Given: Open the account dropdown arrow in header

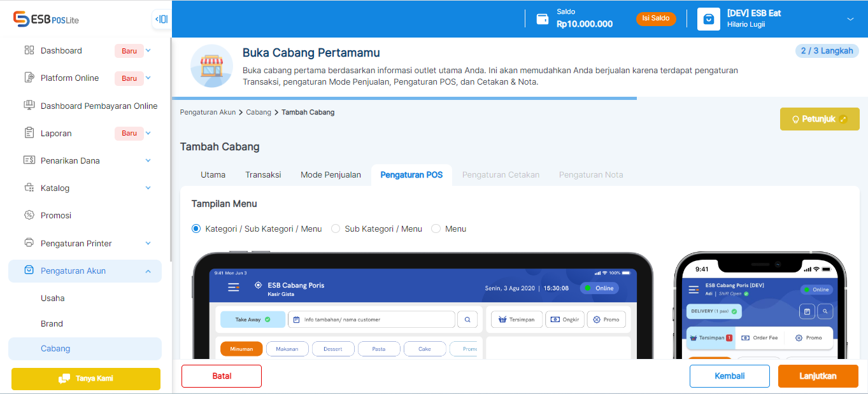Looking at the screenshot, I should [x=850, y=19].
